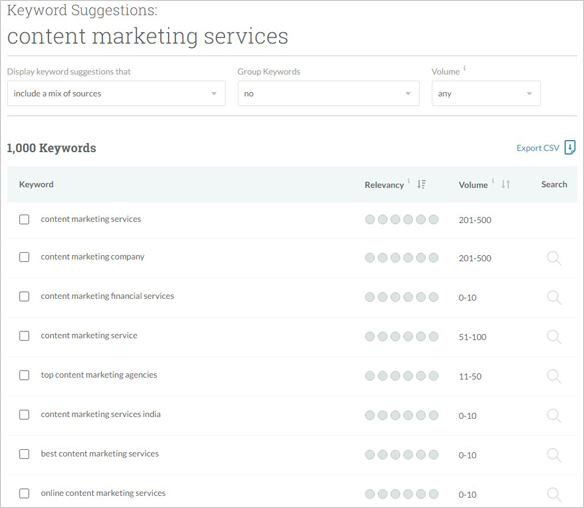Click relevancy dots for top content marketing agencies
Screen dimensions: 584x508
[402, 376]
